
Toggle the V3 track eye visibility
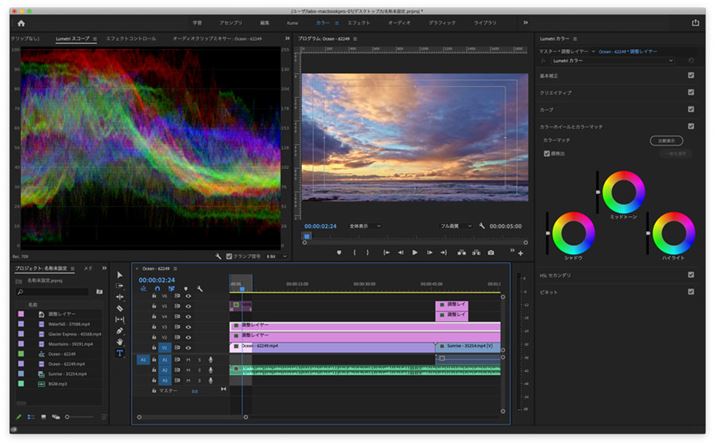coord(188,326)
